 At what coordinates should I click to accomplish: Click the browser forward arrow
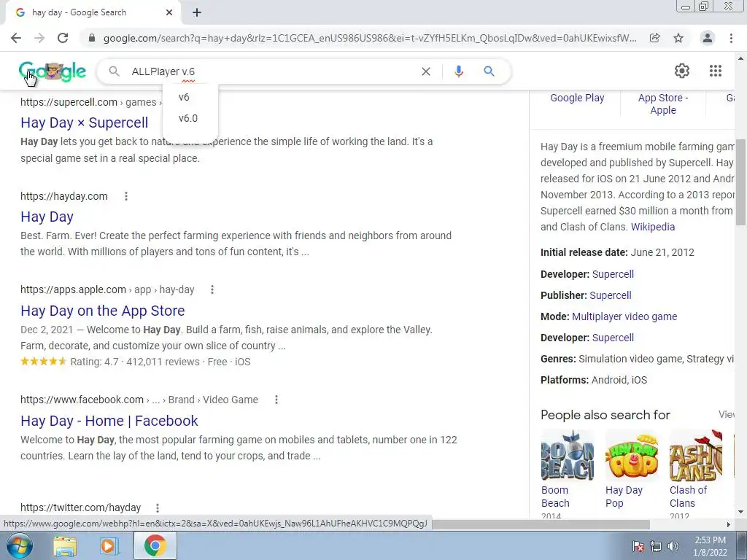coord(39,38)
